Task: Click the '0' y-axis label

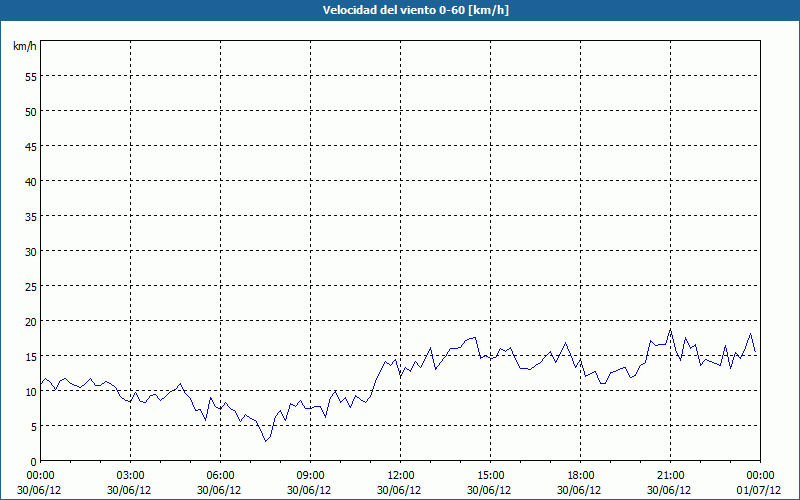Action: pos(34,462)
